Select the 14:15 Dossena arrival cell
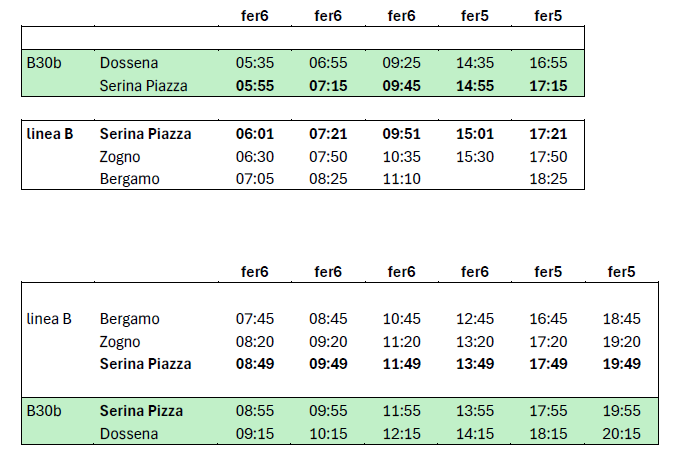The width and height of the screenshot is (684, 460). pyautogui.click(x=474, y=434)
